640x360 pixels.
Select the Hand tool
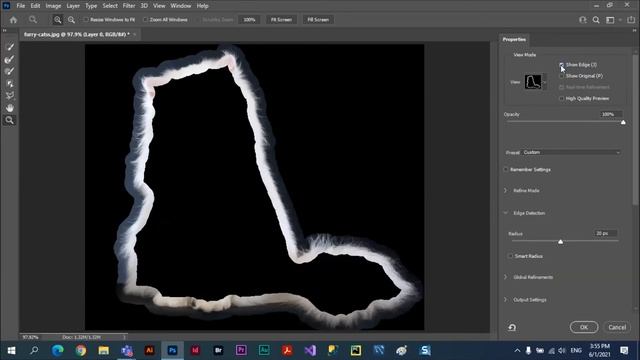click(9, 108)
